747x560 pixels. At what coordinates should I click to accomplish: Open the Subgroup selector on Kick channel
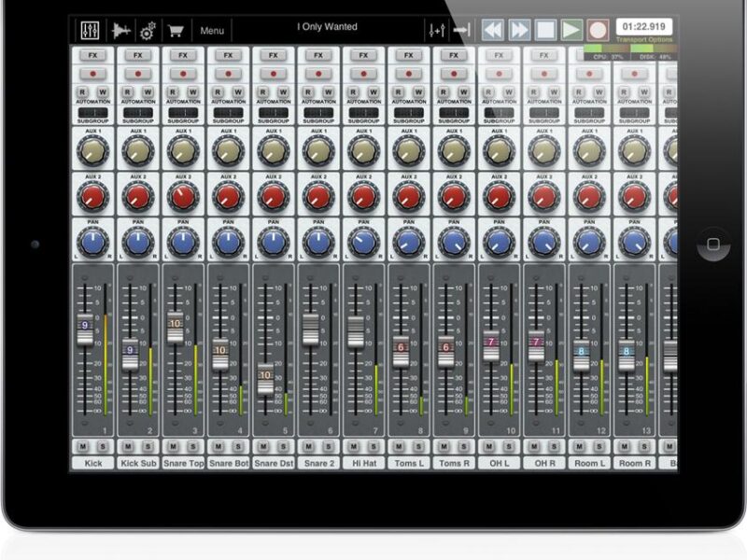click(93, 113)
